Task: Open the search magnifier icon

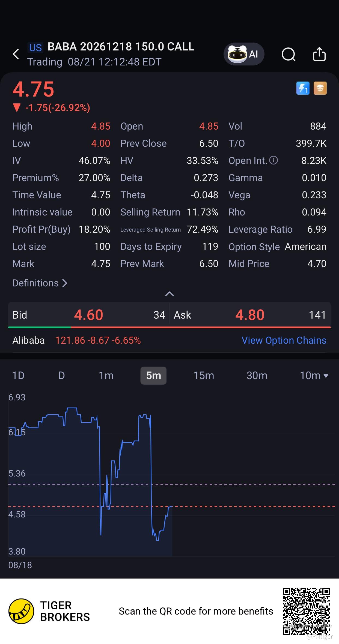Action: (289, 54)
